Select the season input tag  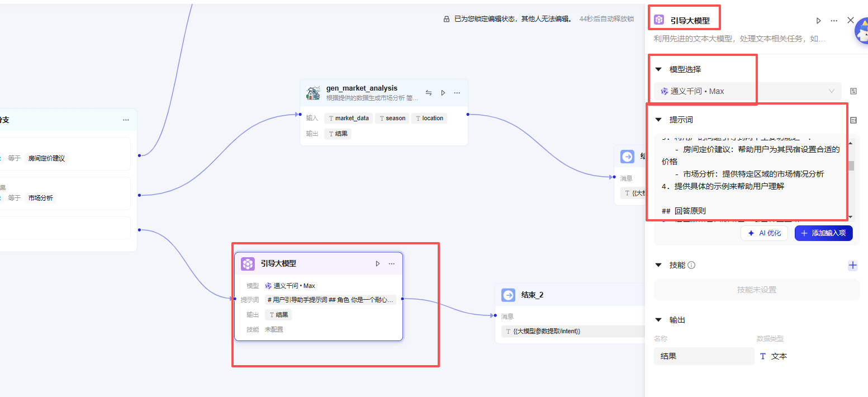pyautogui.click(x=392, y=118)
